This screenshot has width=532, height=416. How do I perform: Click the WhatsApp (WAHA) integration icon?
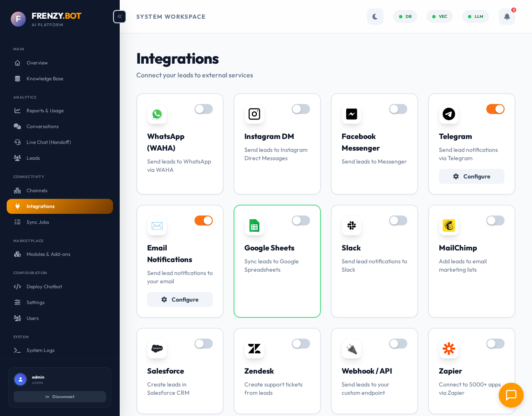157,114
